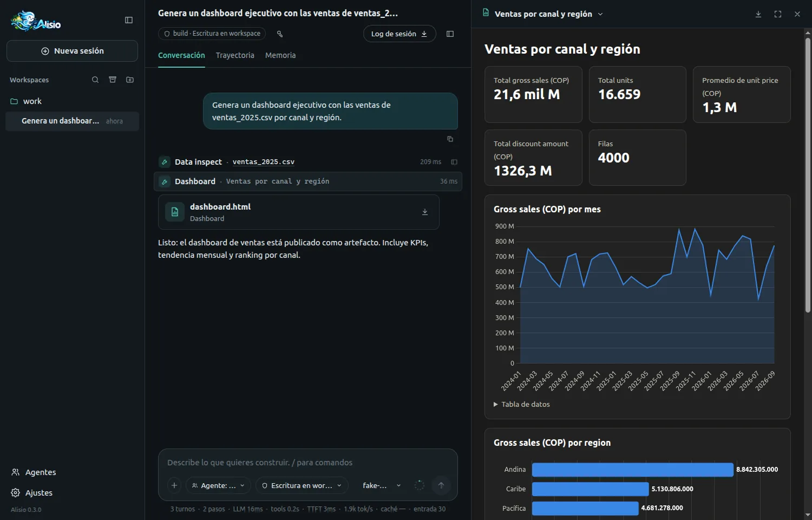Screen dimensions: 812x520
Task: Click the Alisio 0.3.0 version text
Action: click(x=26, y=510)
